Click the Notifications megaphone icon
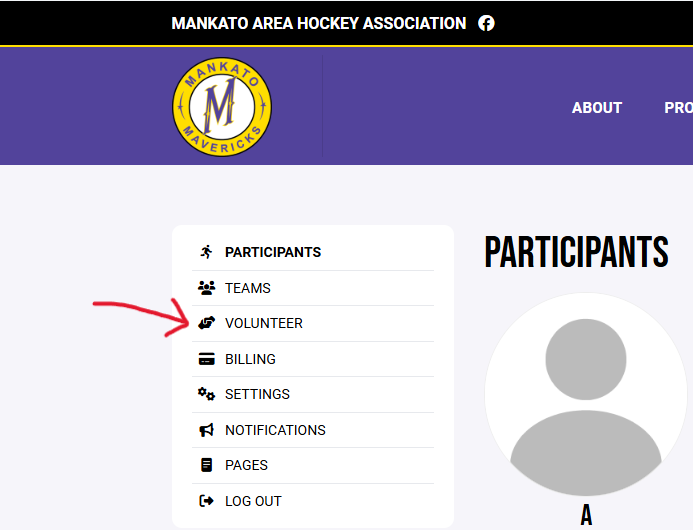693x530 pixels. pos(206,430)
